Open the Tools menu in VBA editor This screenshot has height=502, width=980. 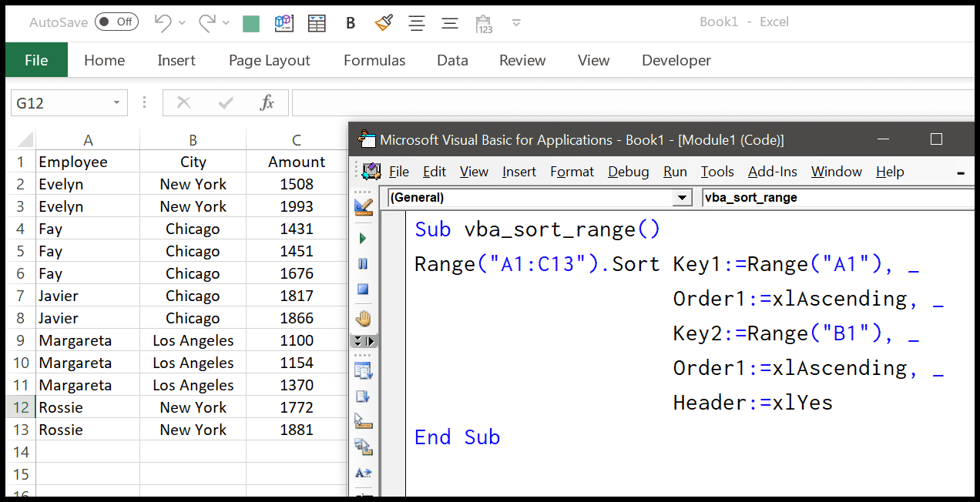pos(717,172)
